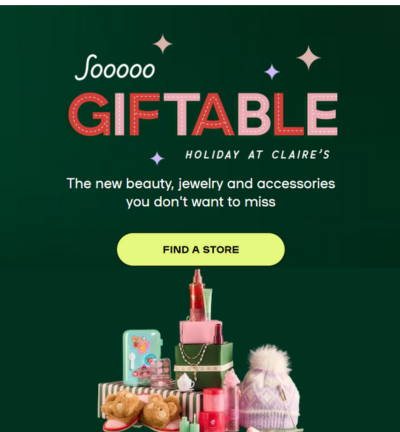Screen dimensions: 400x432
Task: Select the Sooooo script text
Action: pyautogui.click(x=115, y=68)
